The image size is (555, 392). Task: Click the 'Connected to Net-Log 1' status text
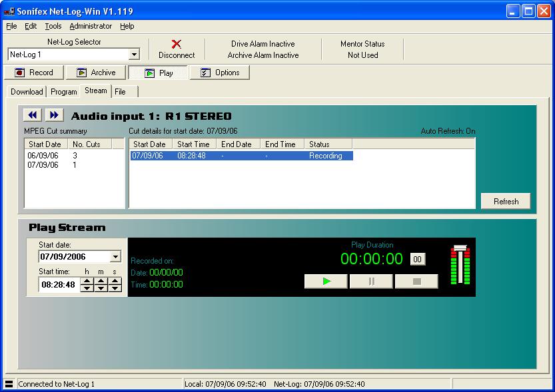coord(56,384)
